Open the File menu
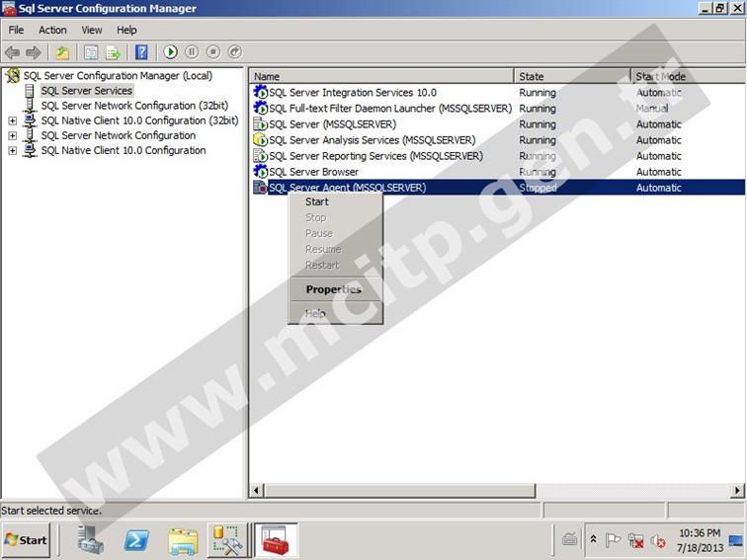Image resolution: width=747 pixels, height=560 pixels. [16, 30]
